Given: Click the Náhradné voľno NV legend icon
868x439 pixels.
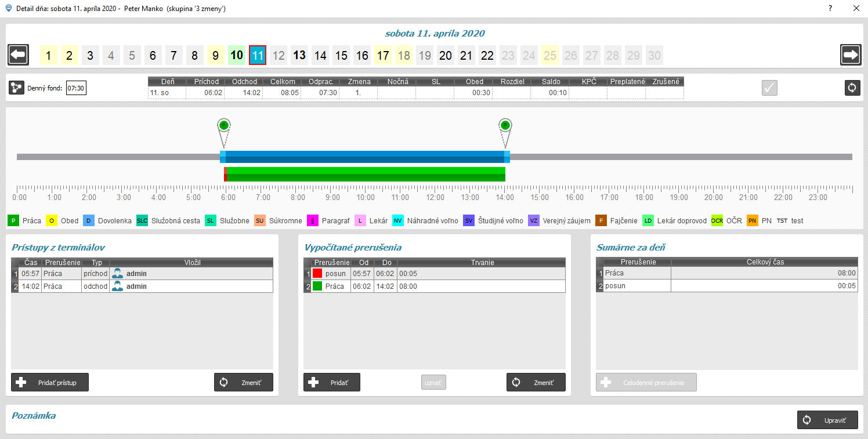Looking at the screenshot, I should (x=398, y=220).
